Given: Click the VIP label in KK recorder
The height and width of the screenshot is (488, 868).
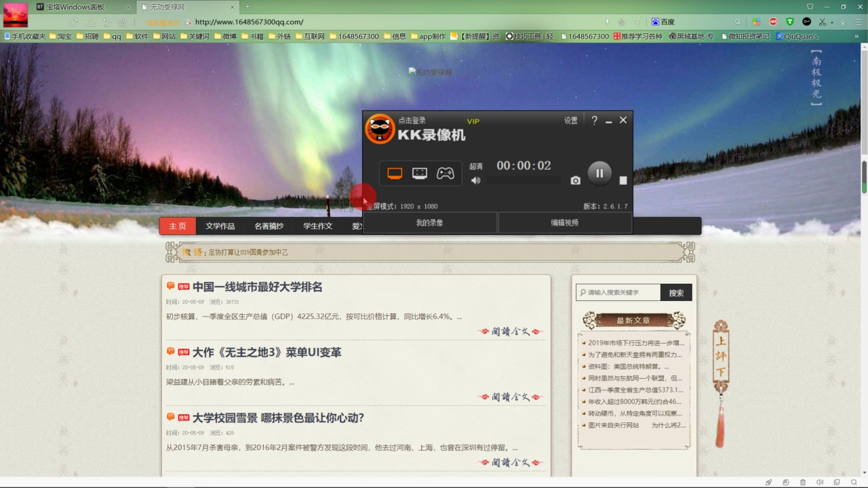Looking at the screenshot, I should [x=473, y=121].
